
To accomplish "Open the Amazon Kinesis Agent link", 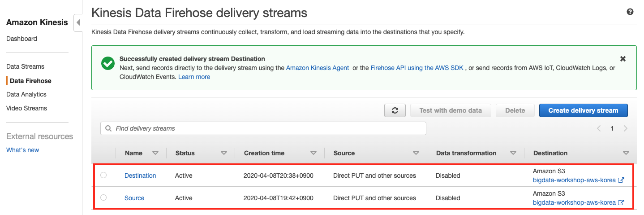I will click(x=317, y=68).
